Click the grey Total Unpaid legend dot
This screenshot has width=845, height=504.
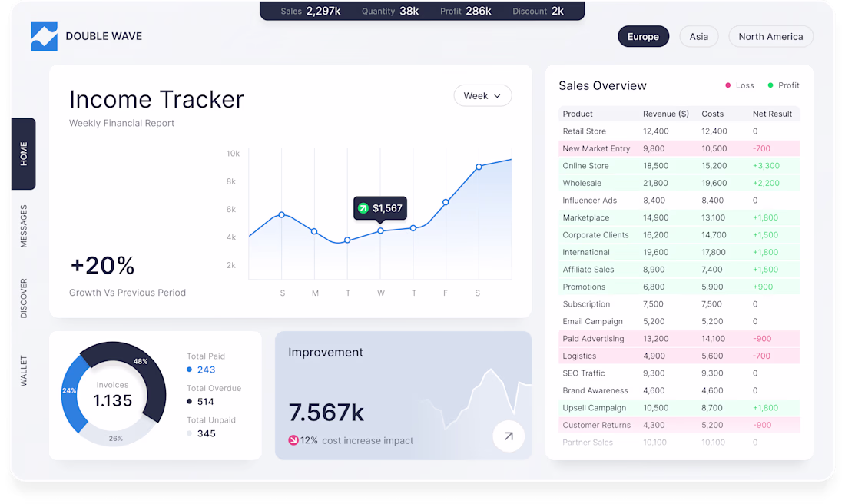(189, 433)
